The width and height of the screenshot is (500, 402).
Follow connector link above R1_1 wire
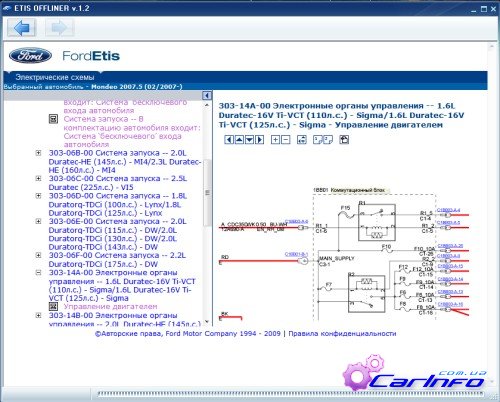click(296, 222)
